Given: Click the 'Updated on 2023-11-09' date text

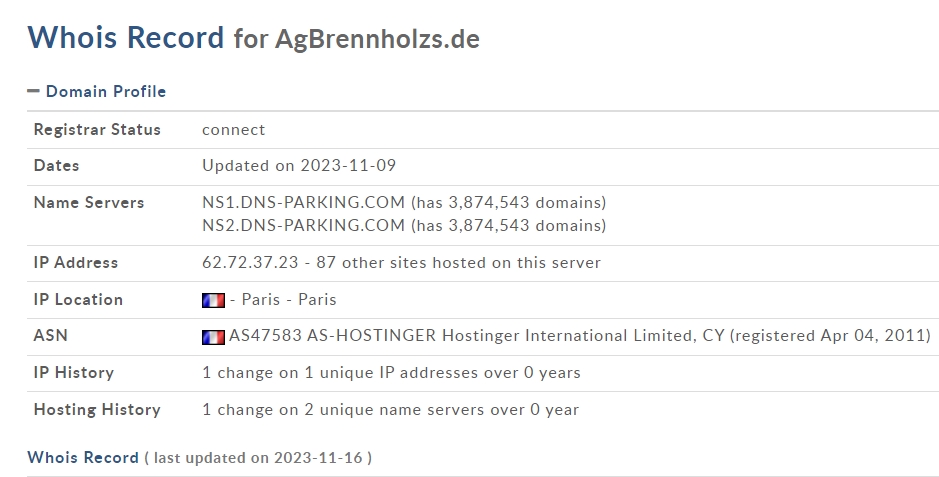Looking at the screenshot, I should coord(299,165).
